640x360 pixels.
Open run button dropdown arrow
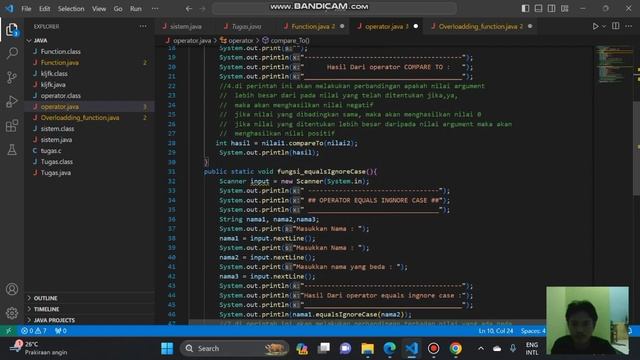coord(604,26)
